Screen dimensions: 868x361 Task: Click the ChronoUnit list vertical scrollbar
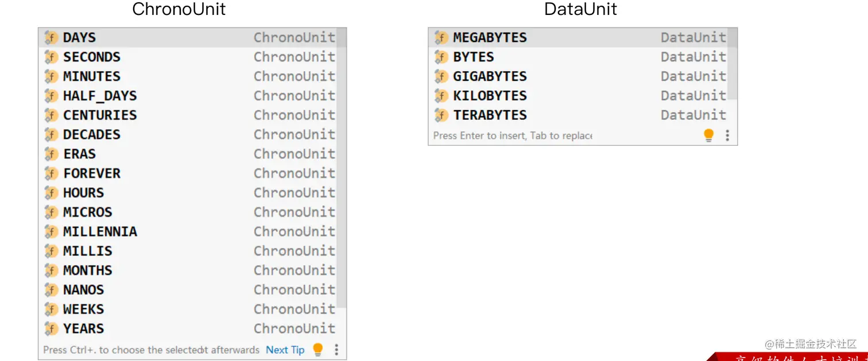click(342, 184)
